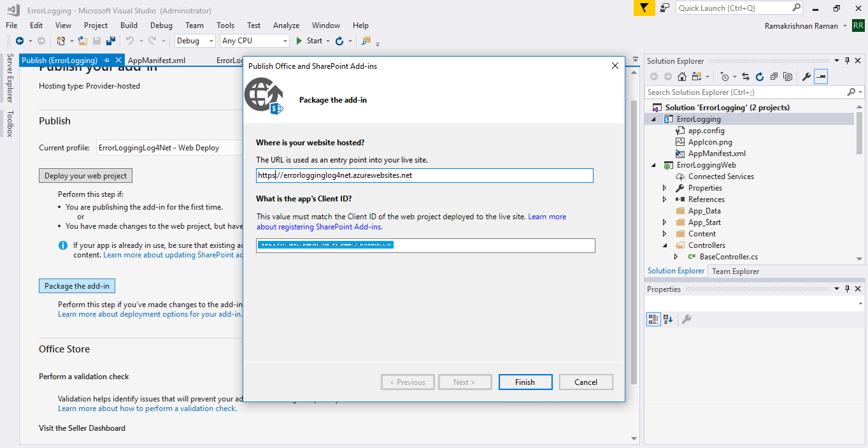868x448 pixels.
Task: Click the Undo toolbar icon
Action: 129,41
